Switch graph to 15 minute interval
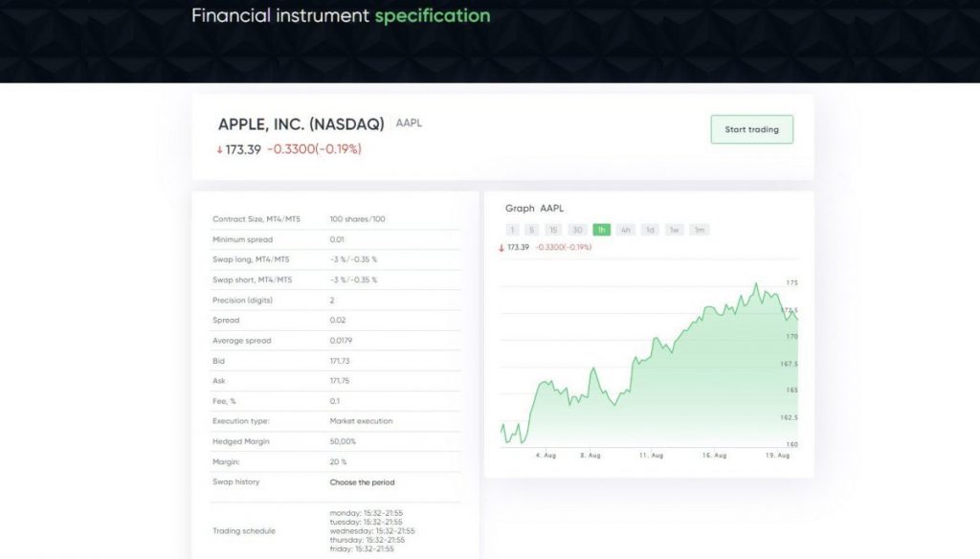This screenshot has height=559, width=980. (553, 230)
